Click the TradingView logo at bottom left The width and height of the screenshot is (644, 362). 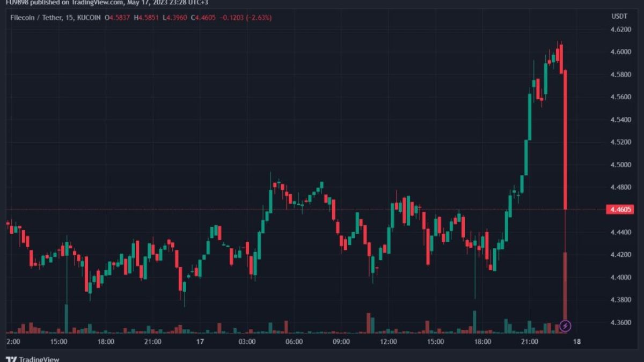click(32, 359)
